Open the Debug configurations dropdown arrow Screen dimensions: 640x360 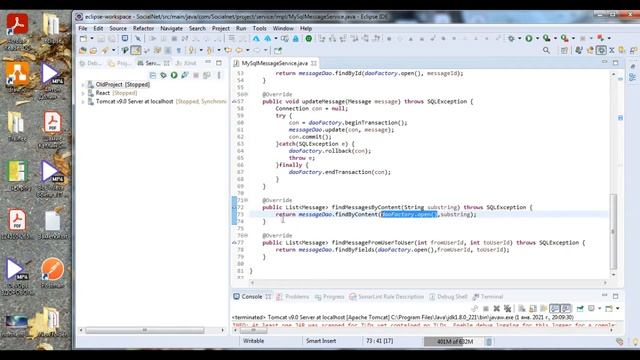pyautogui.click(x=520, y=38)
